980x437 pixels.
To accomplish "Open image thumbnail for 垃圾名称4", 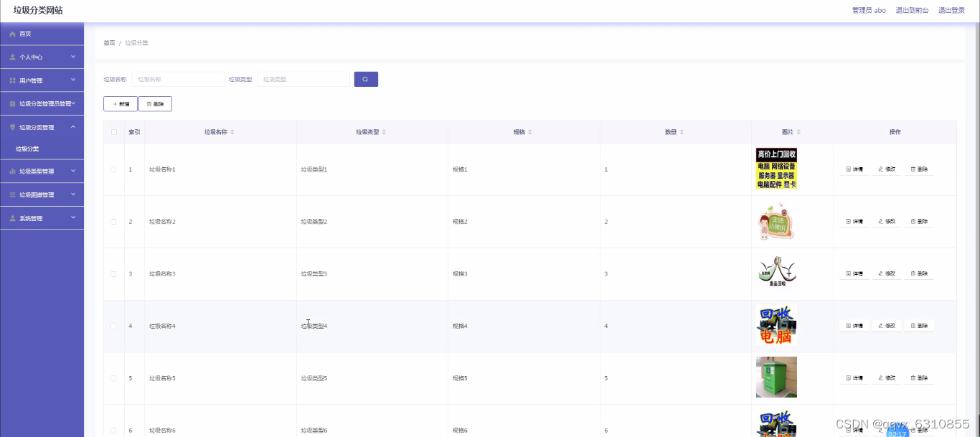I will [x=776, y=326].
